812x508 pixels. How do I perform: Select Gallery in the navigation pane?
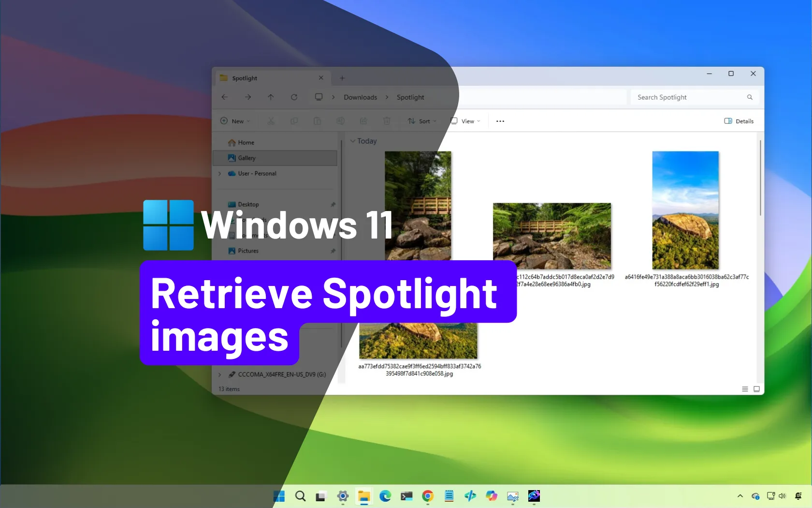275,158
